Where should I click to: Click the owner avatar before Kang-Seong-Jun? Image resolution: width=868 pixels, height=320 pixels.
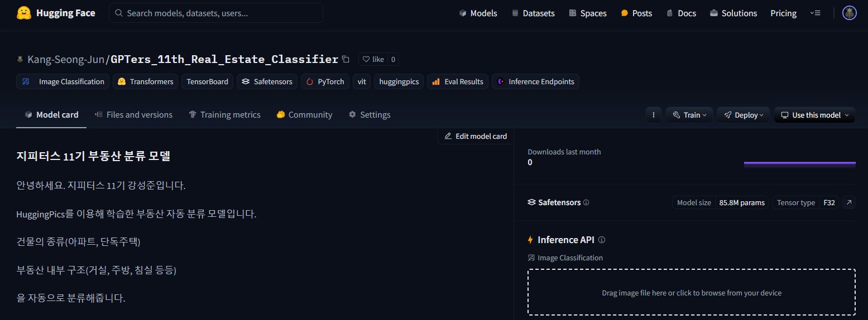(21, 59)
